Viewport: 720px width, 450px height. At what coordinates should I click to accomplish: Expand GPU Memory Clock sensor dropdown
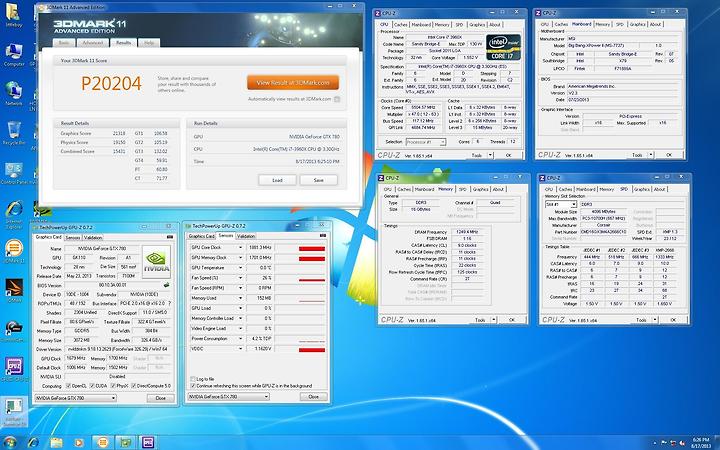pos(240,258)
